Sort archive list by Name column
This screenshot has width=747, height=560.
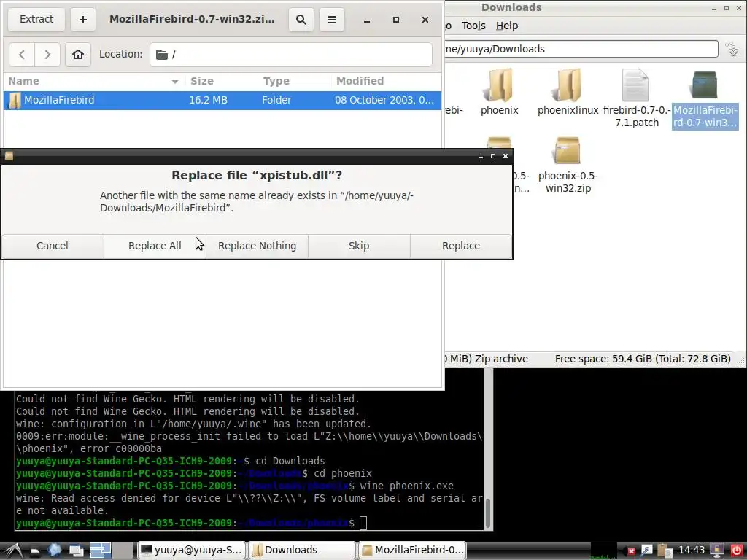click(x=93, y=81)
